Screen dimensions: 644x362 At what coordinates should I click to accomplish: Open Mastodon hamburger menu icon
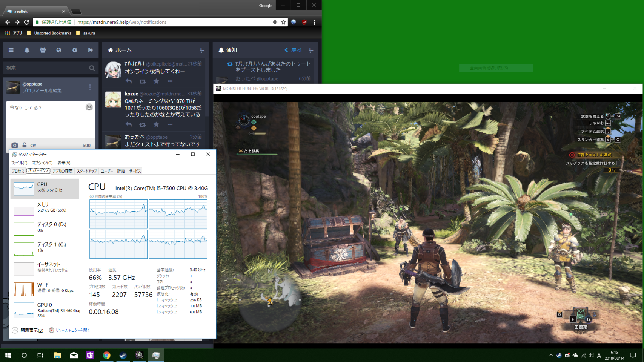[x=11, y=50]
